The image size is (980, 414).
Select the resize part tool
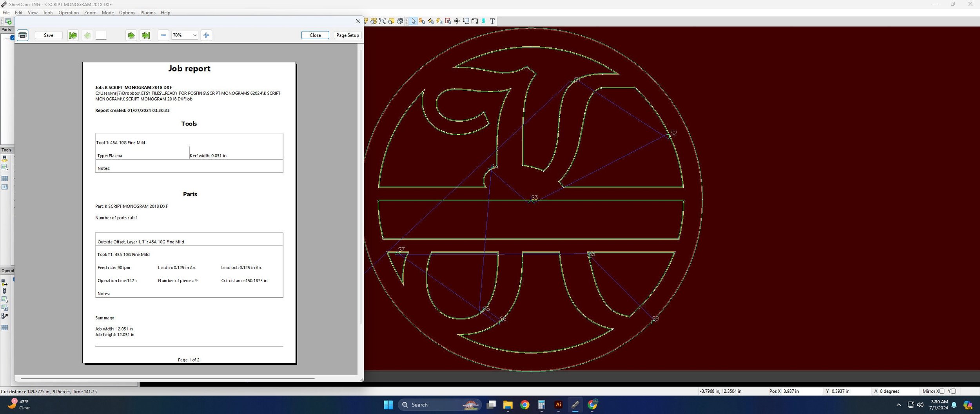pos(466,21)
